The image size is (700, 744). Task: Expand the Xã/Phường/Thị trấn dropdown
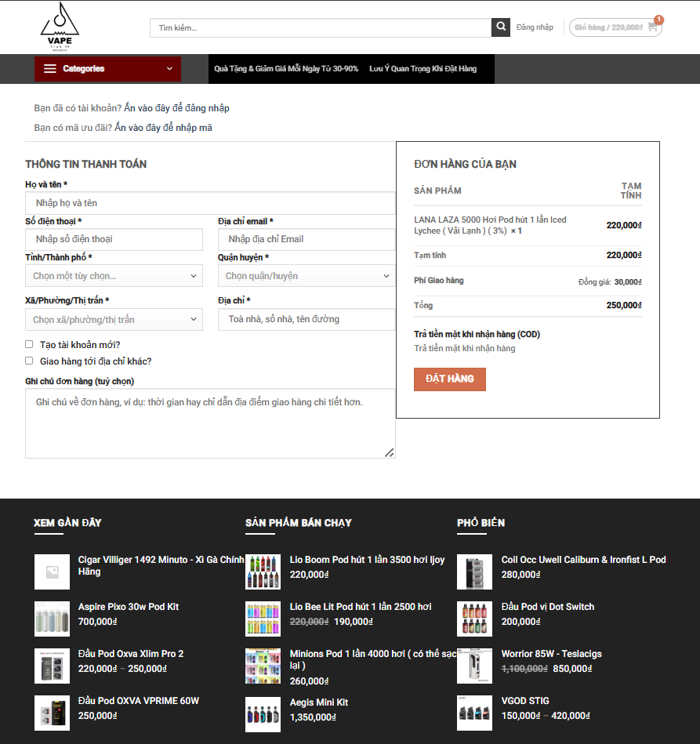(114, 320)
